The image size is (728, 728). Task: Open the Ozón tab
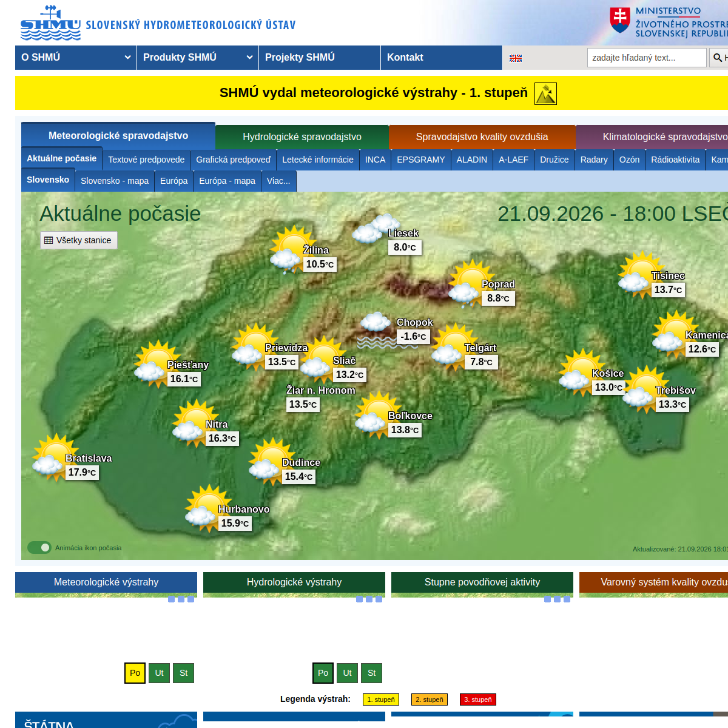[x=630, y=160]
